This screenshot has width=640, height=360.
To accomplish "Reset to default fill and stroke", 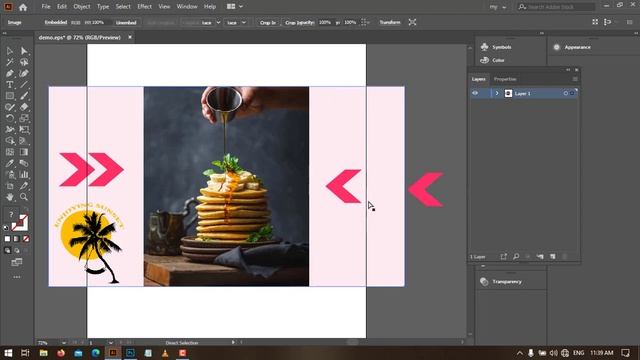I will click(x=6, y=228).
